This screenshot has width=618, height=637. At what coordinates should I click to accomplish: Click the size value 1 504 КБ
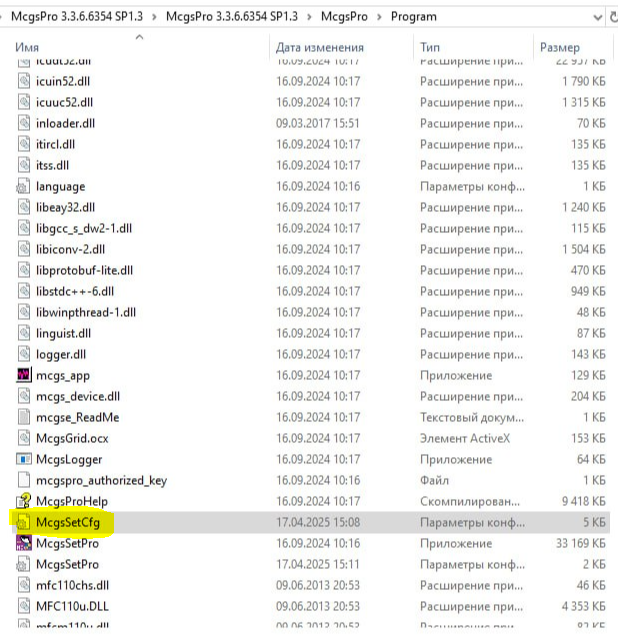tap(584, 249)
